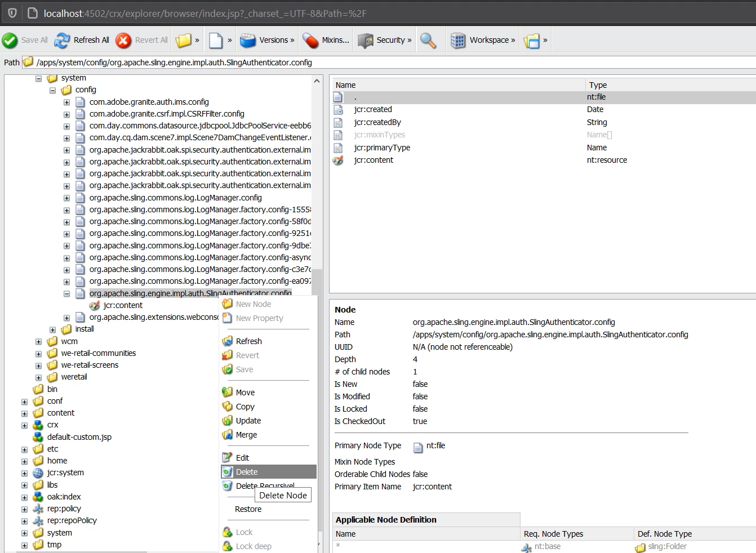Click the last toolbar window icon
The image size is (756, 553).
click(532, 41)
